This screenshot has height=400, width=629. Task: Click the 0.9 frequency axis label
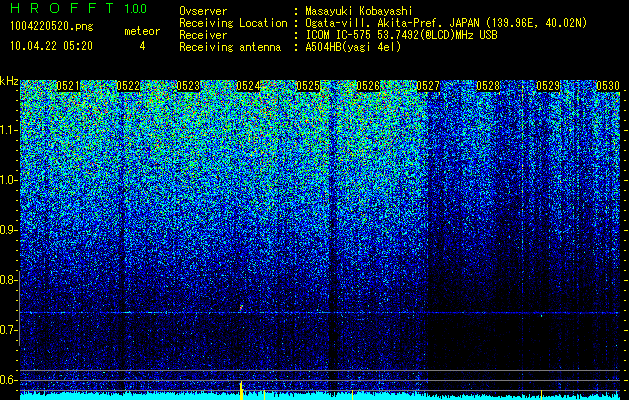[x=8, y=230]
